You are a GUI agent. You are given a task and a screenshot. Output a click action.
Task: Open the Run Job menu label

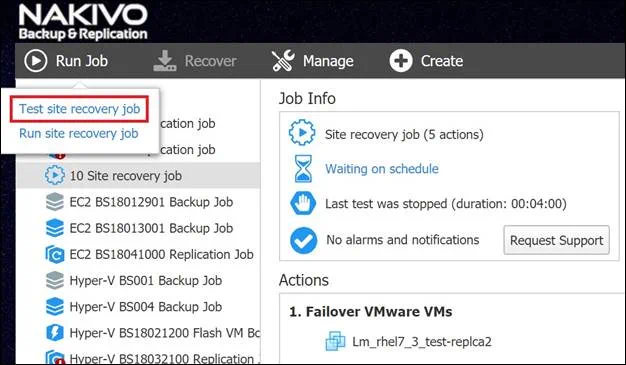point(82,61)
